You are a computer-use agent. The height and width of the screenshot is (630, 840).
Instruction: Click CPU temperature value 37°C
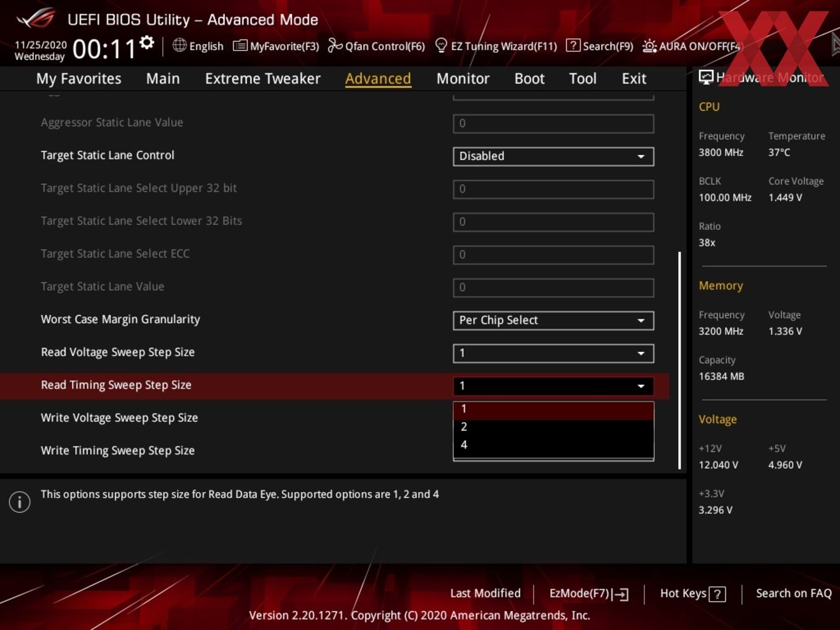[x=779, y=153]
